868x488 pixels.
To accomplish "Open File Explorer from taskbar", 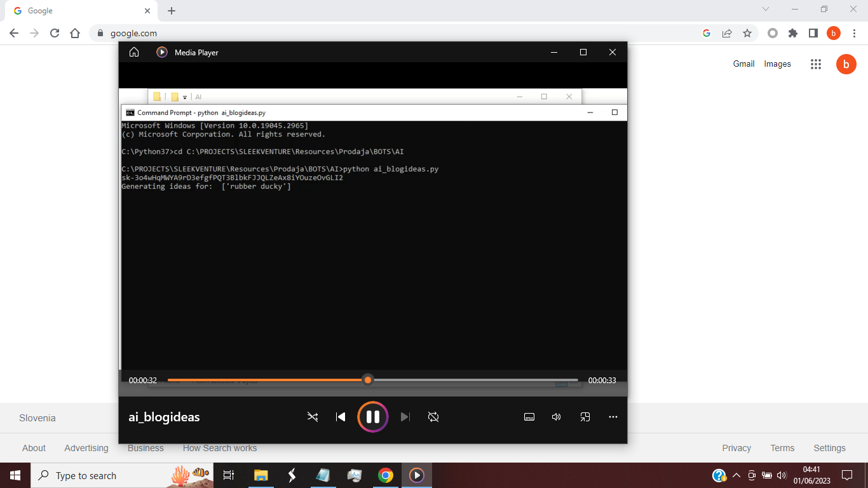I will coord(261,475).
